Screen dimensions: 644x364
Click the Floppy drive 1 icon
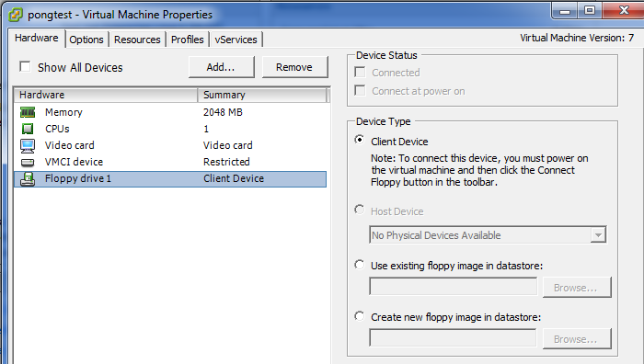[28, 179]
